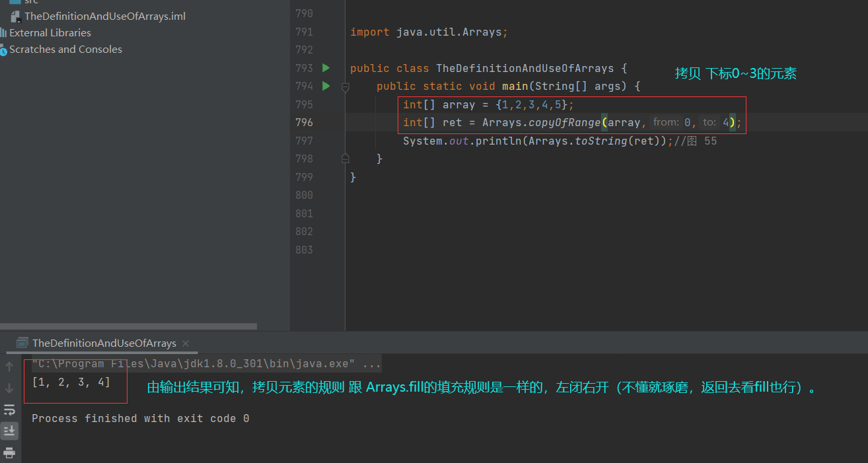868x463 pixels.
Task: Click line number 797 in gutter
Action: click(x=304, y=141)
